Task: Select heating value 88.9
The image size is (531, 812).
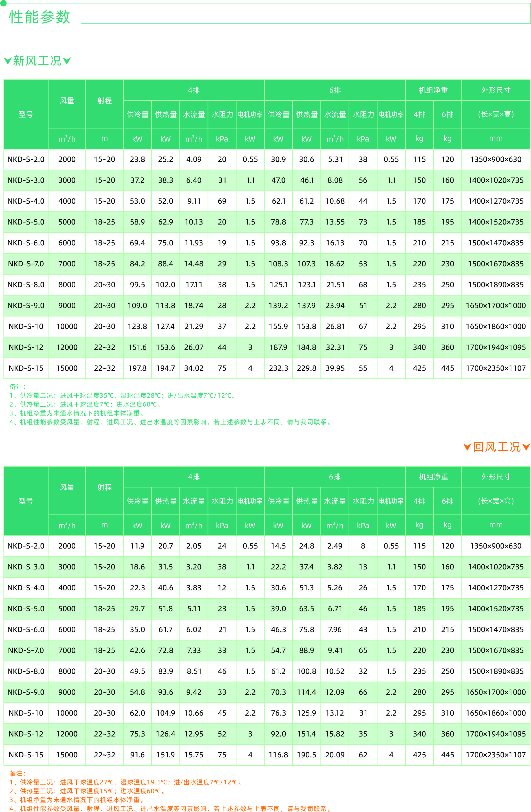Action: tap(307, 650)
